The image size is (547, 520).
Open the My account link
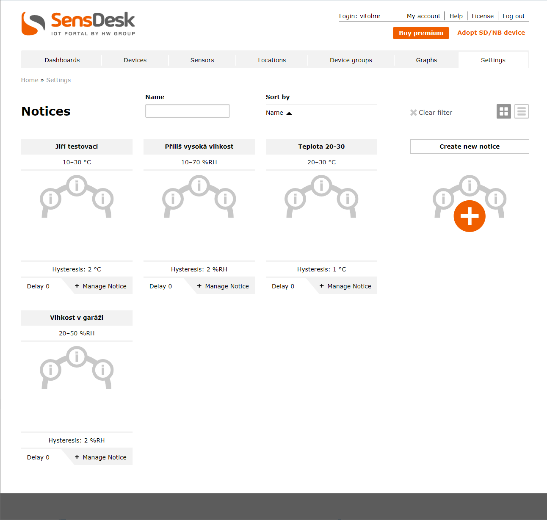pyautogui.click(x=423, y=16)
